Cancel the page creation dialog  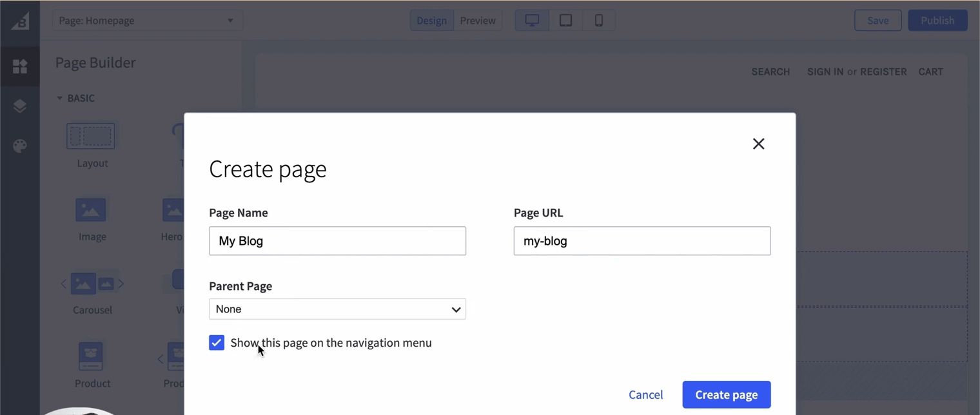[645, 394]
